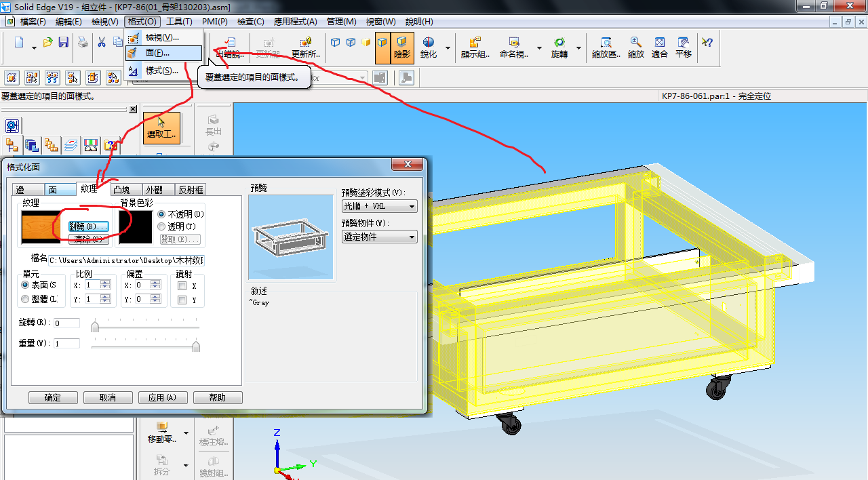Image resolution: width=868 pixels, height=480 pixels.
Task: Click the 重量 weight slider handle
Action: [x=196, y=346]
